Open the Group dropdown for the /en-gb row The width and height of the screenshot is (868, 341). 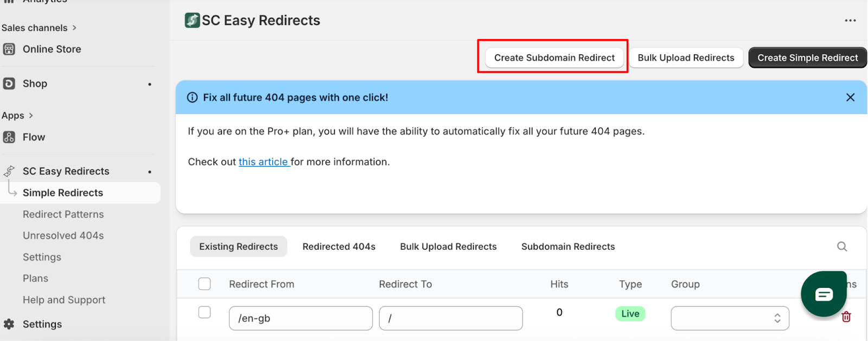pos(729,318)
